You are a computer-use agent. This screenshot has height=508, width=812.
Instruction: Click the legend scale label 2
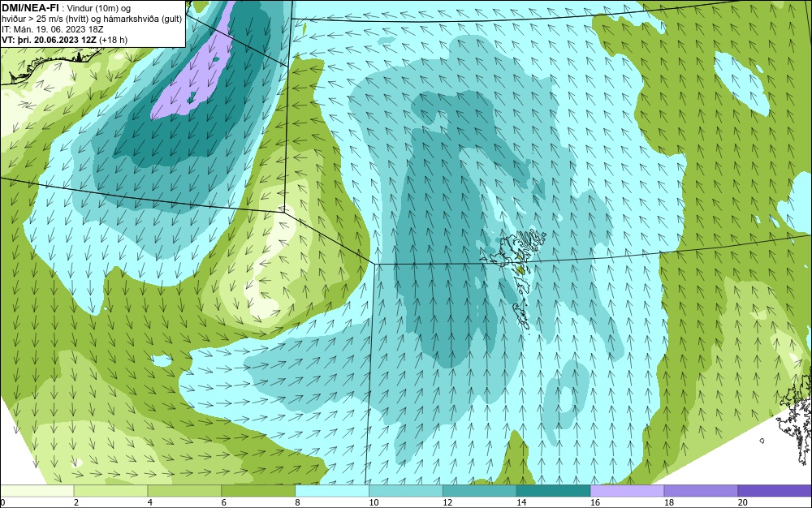pyautogui.click(x=76, y=502)
